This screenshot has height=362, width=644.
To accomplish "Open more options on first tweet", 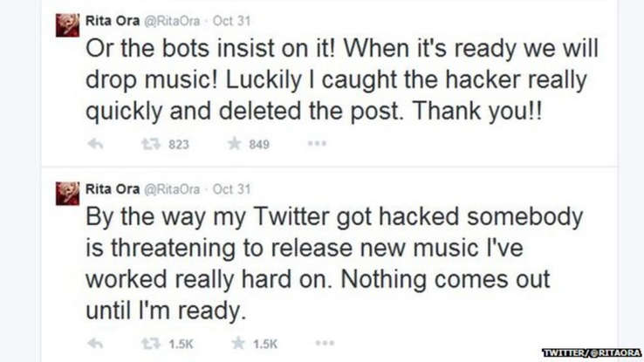I will point(317,144).
